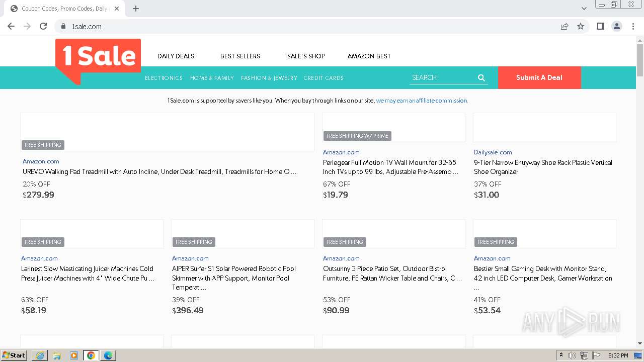Reload the page with refresh icon
Screen dimensions: 644x362
pyautogui.click(x=43, y=26)
